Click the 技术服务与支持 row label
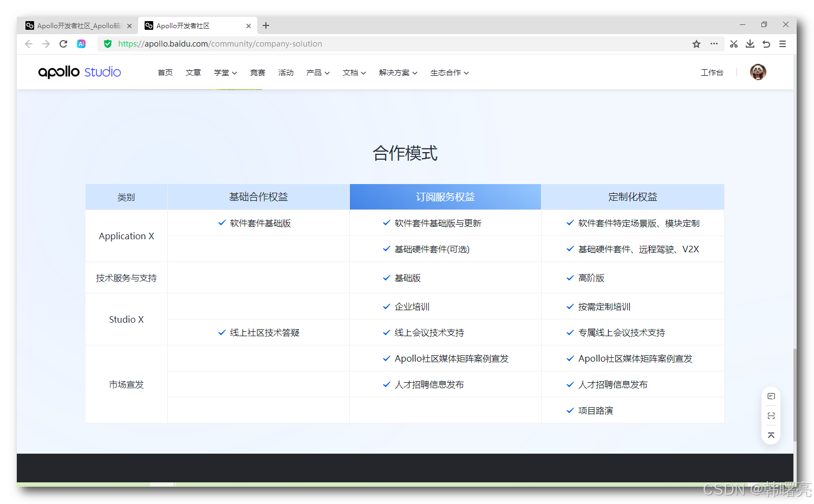This screenshot has height=504, width=814. point(126,278)
